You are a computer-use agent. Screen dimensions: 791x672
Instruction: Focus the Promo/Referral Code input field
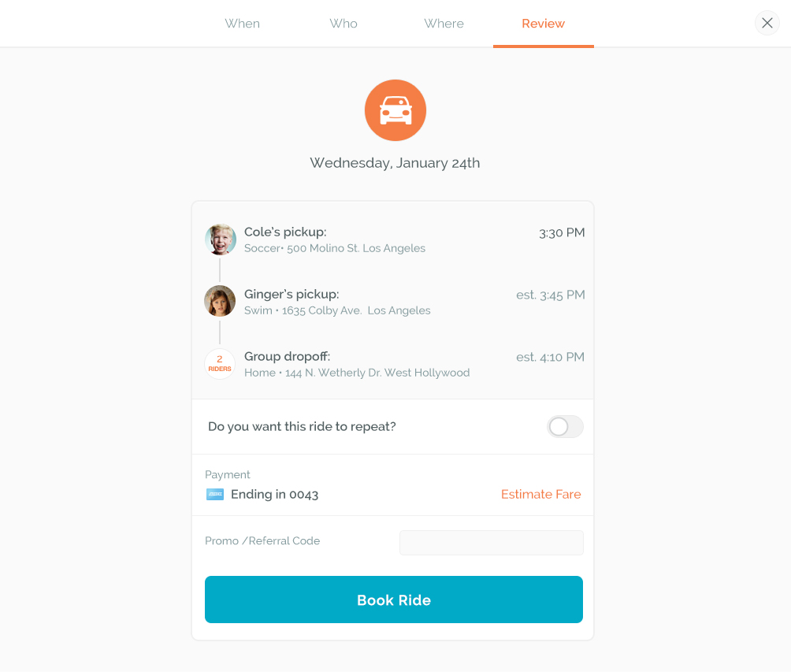coord(492,543)
